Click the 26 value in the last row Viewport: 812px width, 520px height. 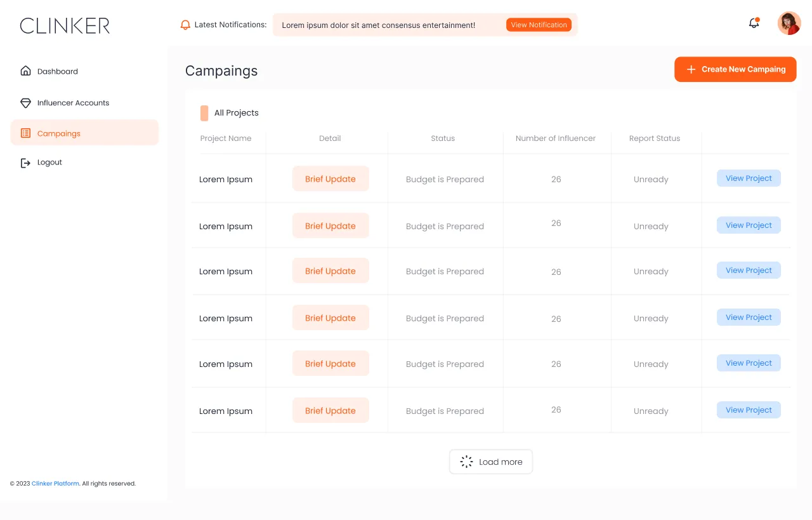click(x=556, y=410)
